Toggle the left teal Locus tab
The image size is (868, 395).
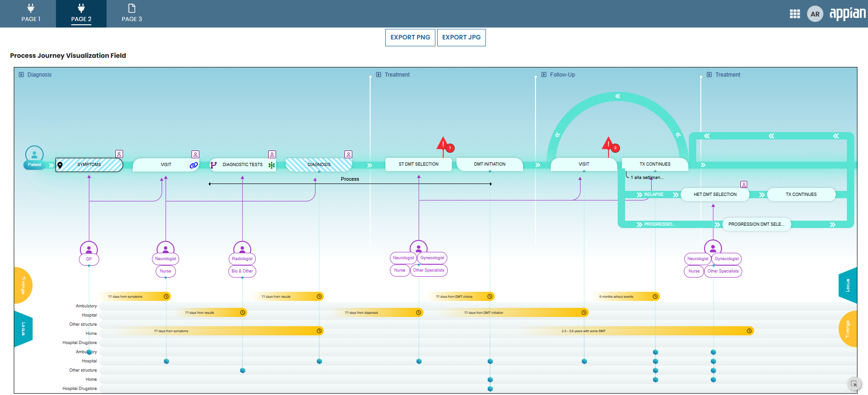[23, 329]
